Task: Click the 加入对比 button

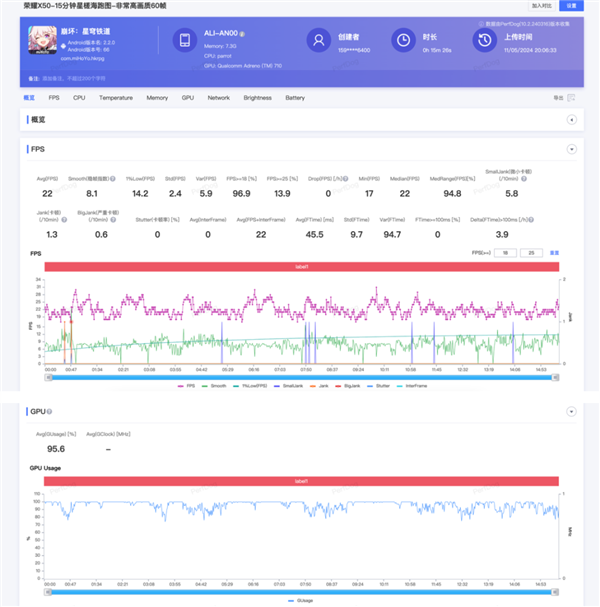Action: coord(543,5)
